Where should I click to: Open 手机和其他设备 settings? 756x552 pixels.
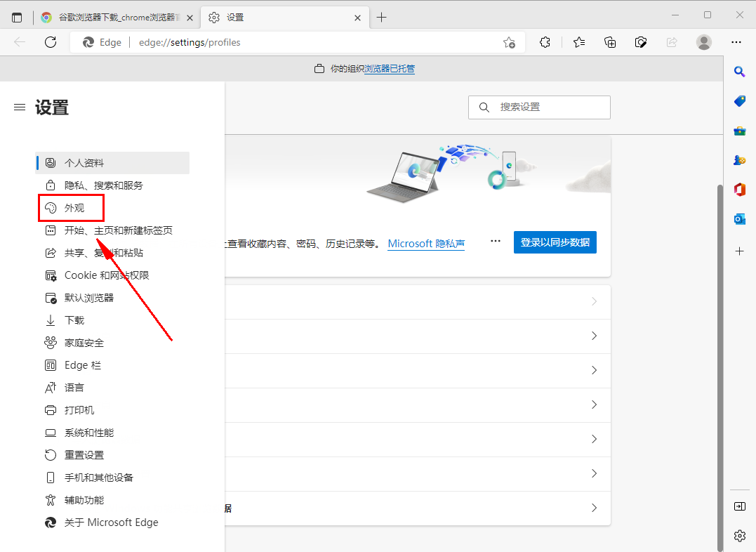tap(113, 478)
